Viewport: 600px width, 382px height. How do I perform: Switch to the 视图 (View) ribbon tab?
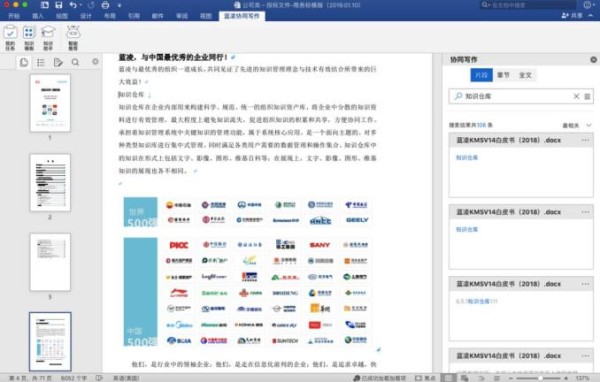[x=205, y=16]
